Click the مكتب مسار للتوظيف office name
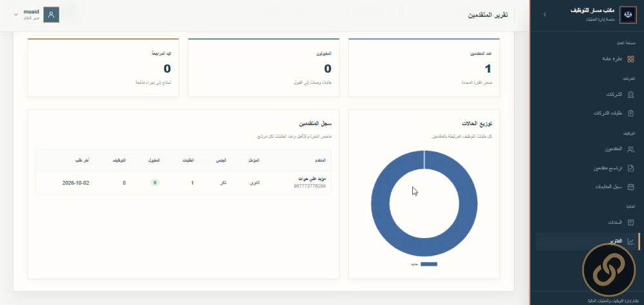The width and height of the screenshot is (644, 305). point(592,11)
